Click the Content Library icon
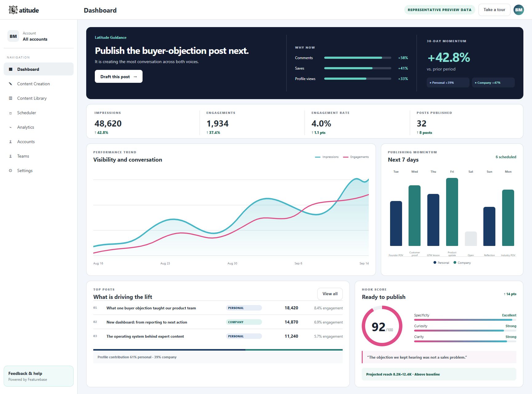Viewport: 532px width, 394px height. 10,98
